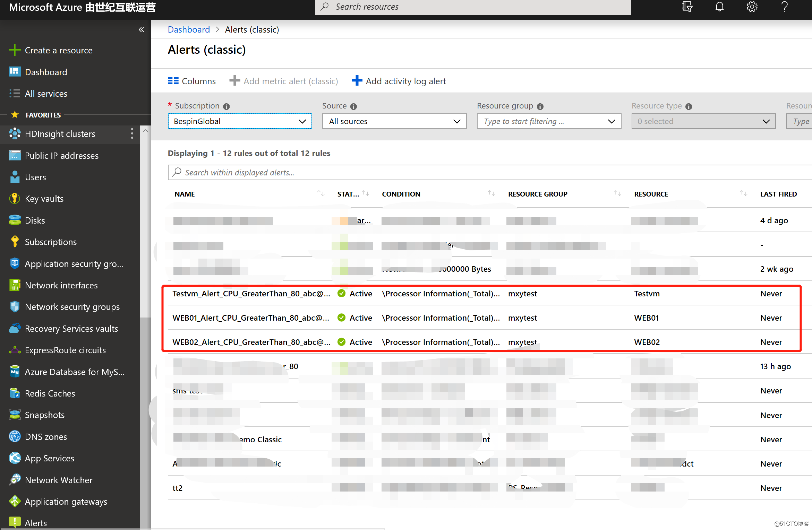Show Resource group info tooltip icon
812x530 pixels.
pyautogui.click(x=540, y=106)
